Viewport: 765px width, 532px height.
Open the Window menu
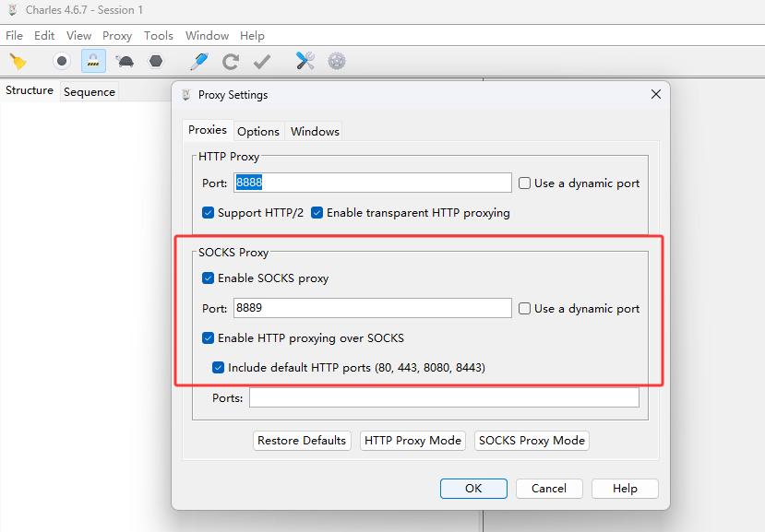[207, 36]
